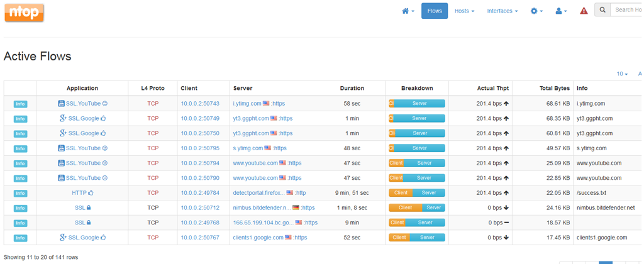Click thumbs-up icon next to HTTP
Screen dimensions: 644x264
pyautogui.click(x=91, y=192)
